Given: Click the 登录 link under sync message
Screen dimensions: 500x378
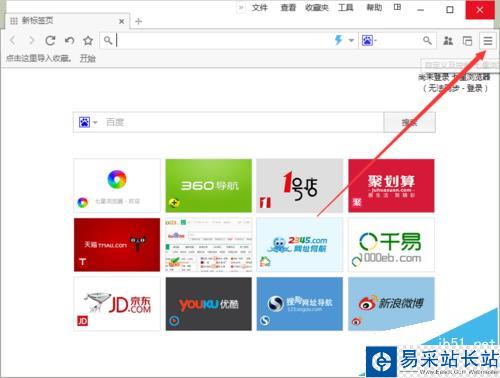Looking at the screenshot, I should (475, 88).
